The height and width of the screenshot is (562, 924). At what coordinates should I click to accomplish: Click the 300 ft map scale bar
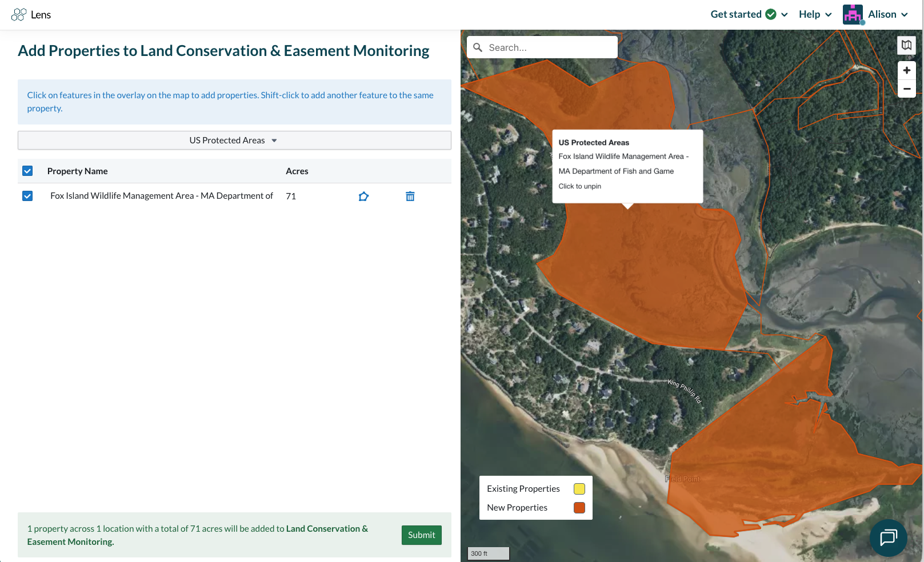coord(489,553)
